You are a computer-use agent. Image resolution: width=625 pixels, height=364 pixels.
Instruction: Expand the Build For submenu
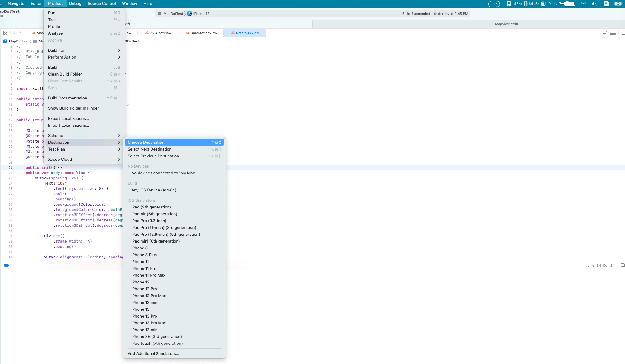click(84, 50)
